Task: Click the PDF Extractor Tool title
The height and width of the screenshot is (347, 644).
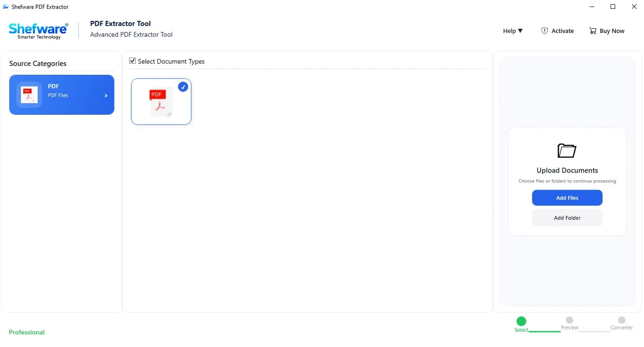Action: (120, 24)
